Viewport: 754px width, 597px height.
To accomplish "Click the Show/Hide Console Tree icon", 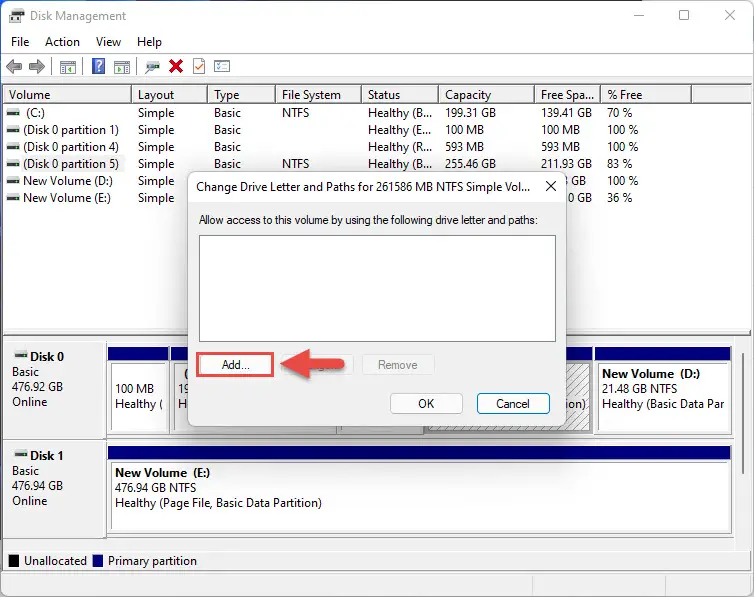I will [68, 66].
